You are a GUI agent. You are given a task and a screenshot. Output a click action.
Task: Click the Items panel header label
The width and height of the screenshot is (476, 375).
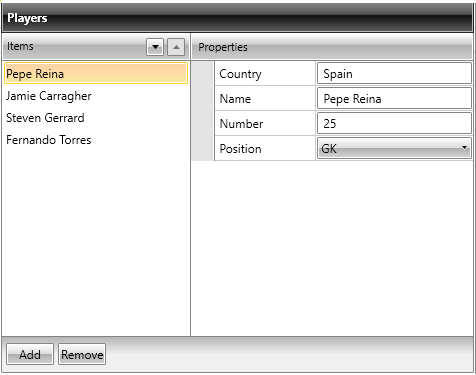tap(20, 46)
